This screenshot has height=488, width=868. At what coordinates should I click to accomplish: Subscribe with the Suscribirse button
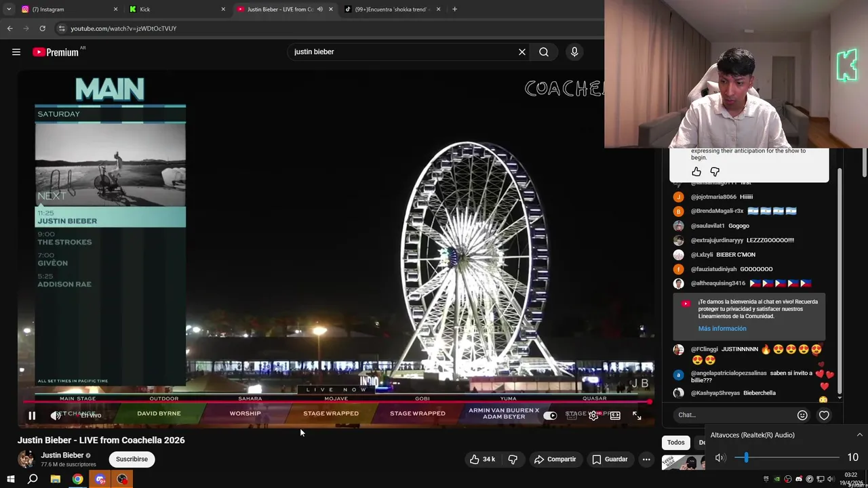pyautogui.click(x=132, y=459)
